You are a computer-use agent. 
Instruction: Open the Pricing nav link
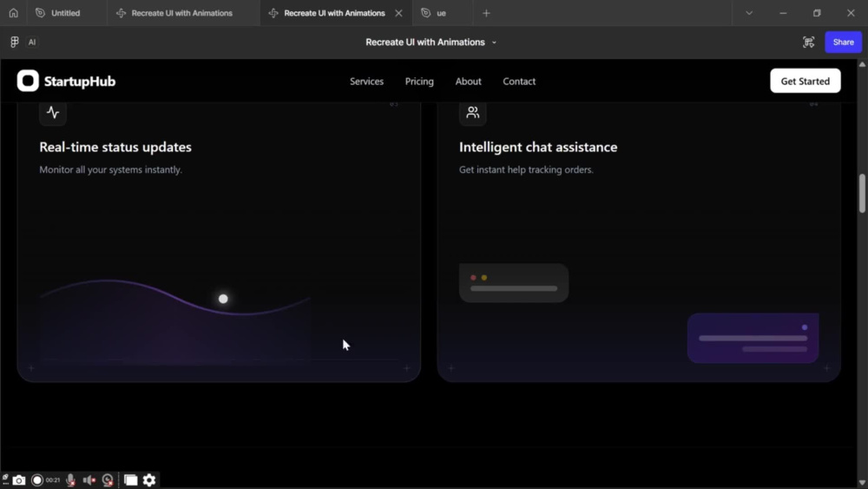[419, 82]
